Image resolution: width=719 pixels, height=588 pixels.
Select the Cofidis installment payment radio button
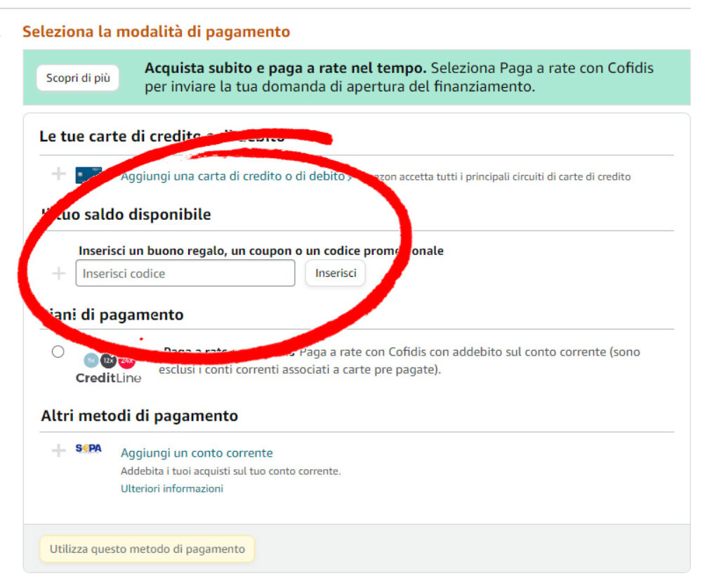tap(58, 352)
